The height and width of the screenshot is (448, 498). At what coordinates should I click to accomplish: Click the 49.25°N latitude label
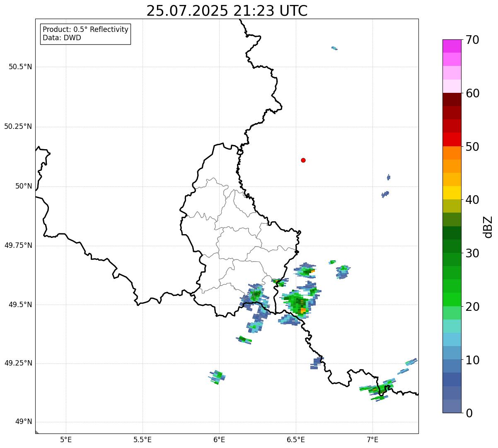click(18, 363)
